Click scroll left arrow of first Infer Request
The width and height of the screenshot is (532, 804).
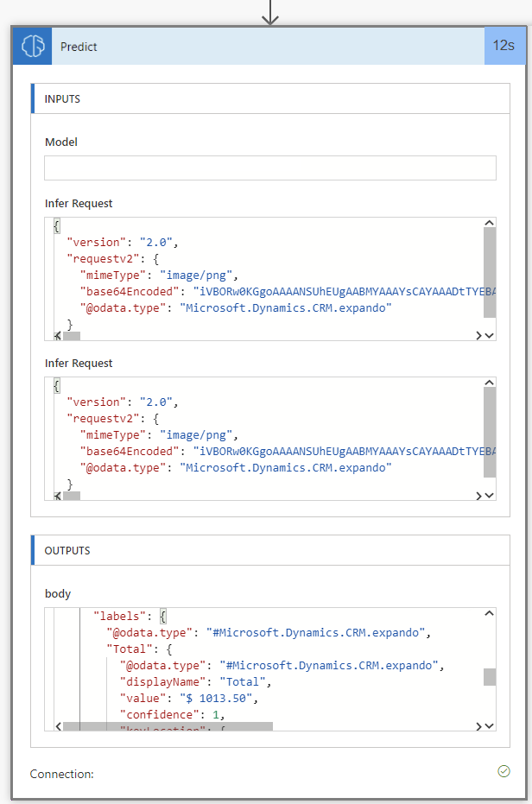pos(58,336)
